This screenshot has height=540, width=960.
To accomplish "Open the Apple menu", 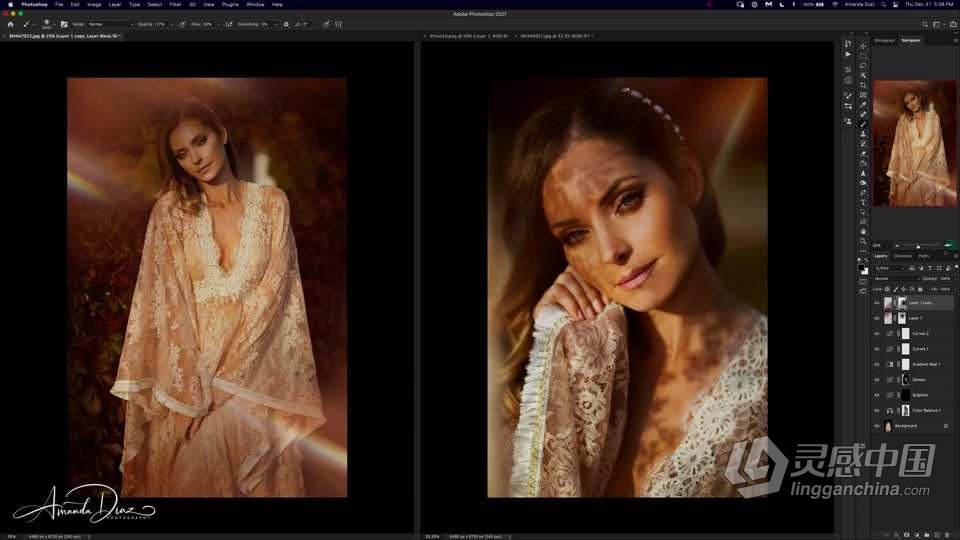I will coord(10,4).
